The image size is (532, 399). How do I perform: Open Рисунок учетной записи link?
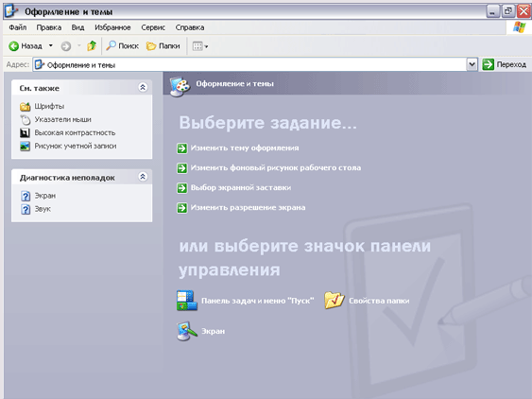(x=76, y=146)
